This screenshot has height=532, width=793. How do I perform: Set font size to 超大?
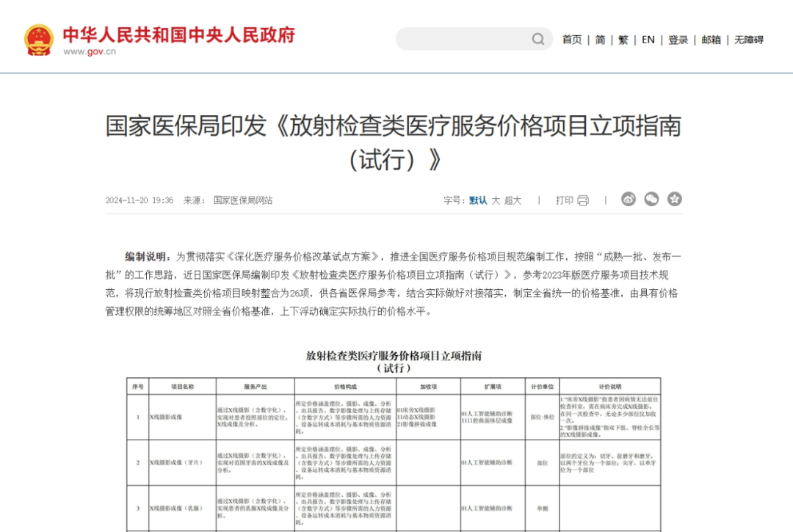tap(513, 200)
